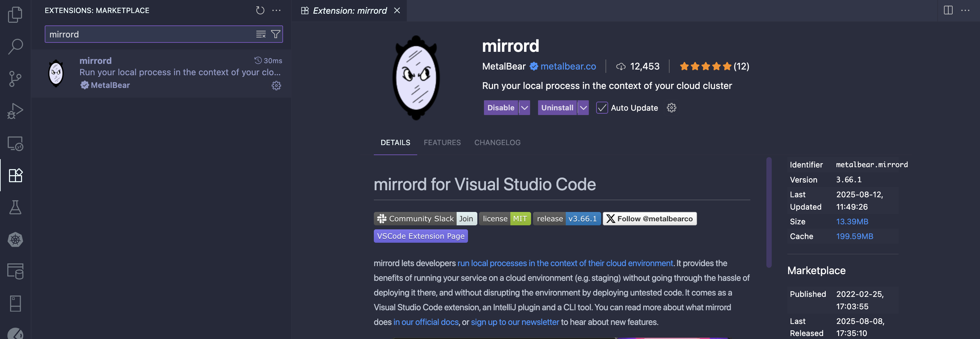980x339 pixels.
Task: Open manage gear for mirrord list item
Action: 276,86
